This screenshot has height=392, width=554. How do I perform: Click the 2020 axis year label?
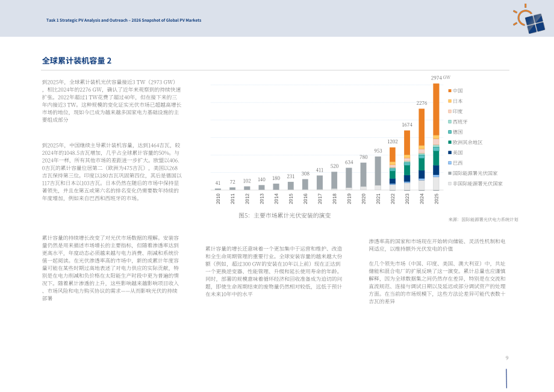tap(364, 199)
